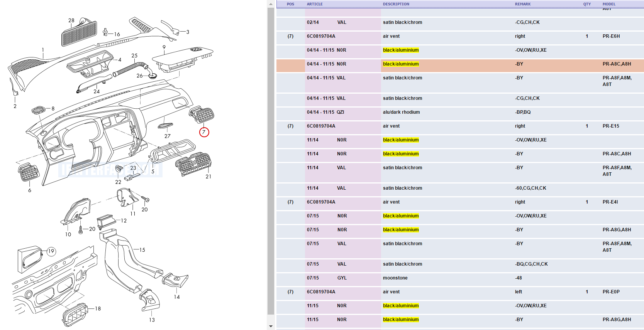The height and width of the screenshot is (330, 644).
Task: Click remark '-BQ,CG,CH,CK' cell
Action: point(531,264)
